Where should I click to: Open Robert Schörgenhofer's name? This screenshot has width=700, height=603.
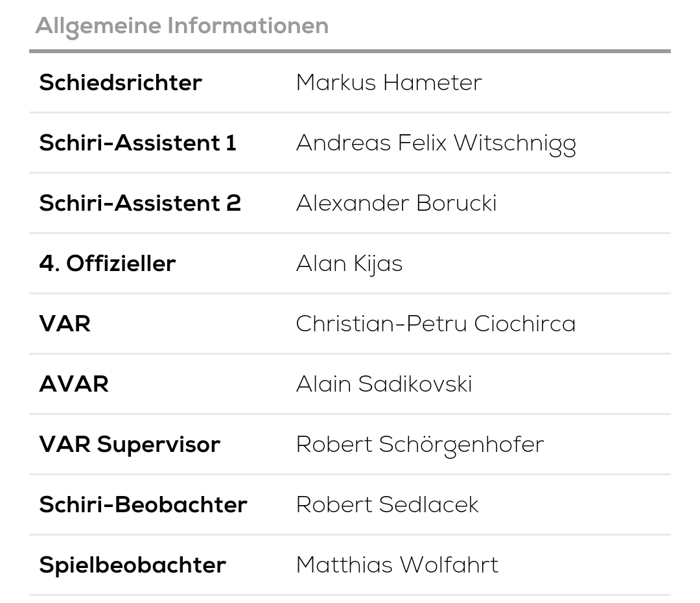pyautogui.click(x=420, y=445)
